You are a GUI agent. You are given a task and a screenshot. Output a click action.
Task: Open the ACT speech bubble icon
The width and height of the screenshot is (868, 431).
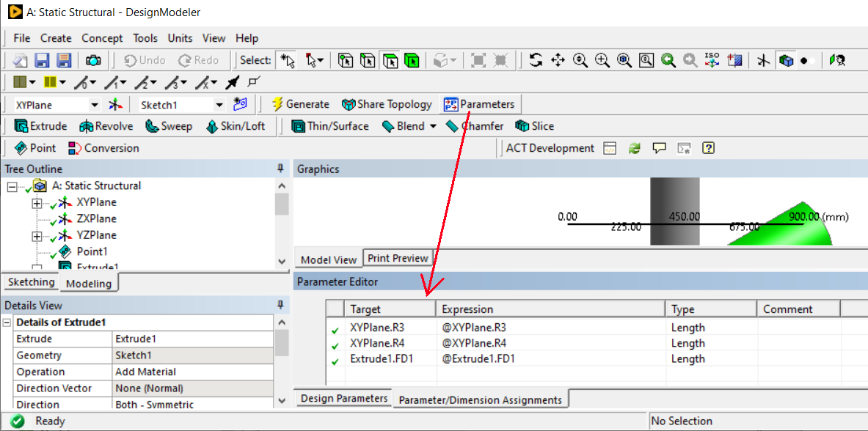coord(659,148)
